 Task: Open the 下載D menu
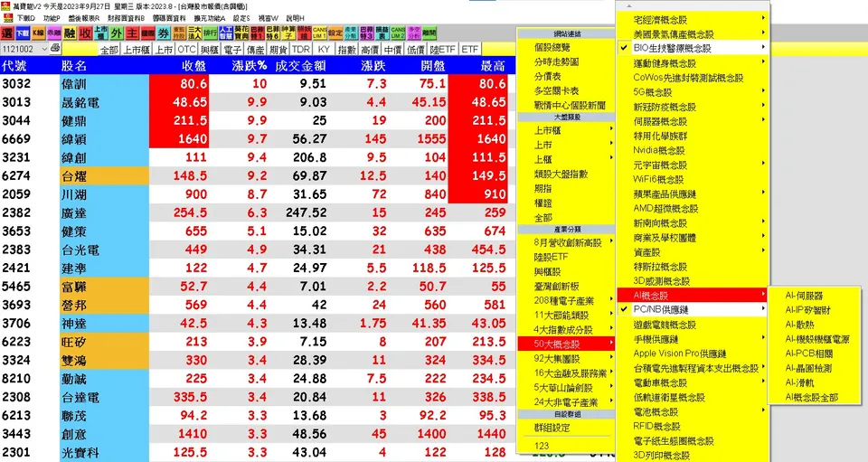pos(26,18)
